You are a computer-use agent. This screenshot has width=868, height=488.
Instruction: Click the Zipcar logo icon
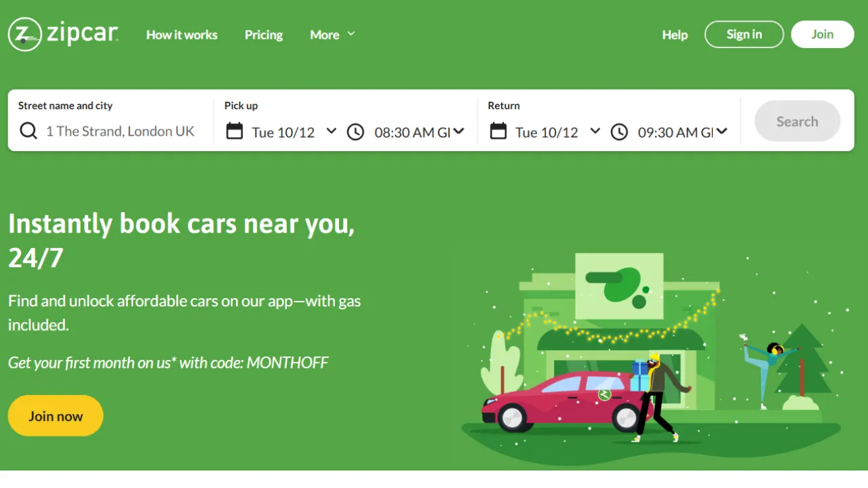(x=25, y=34)
